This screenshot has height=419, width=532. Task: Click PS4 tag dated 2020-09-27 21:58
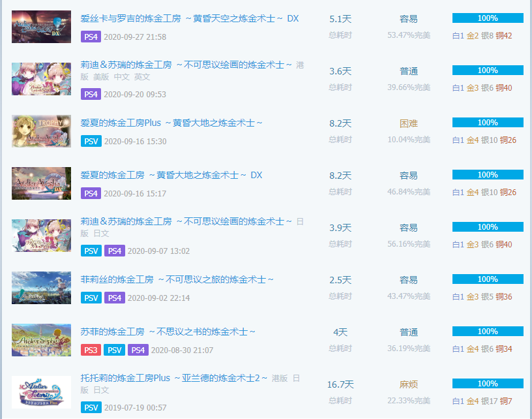coord(91,37)
